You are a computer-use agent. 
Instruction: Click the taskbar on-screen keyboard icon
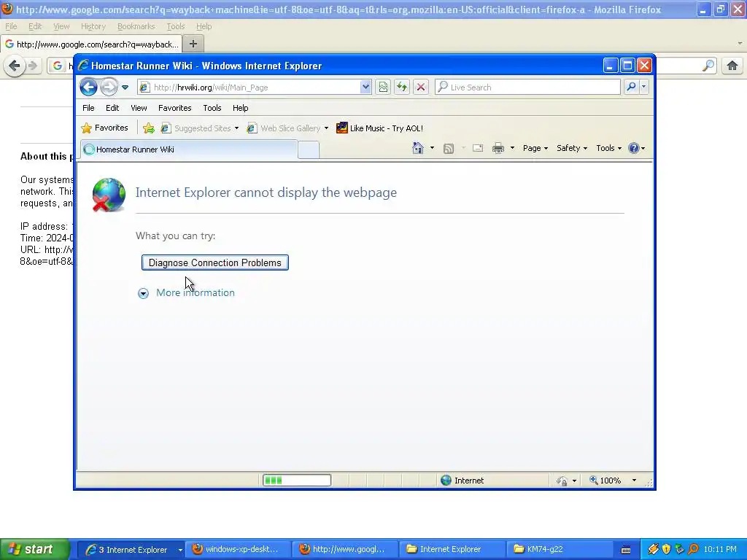tap(627, 550)
